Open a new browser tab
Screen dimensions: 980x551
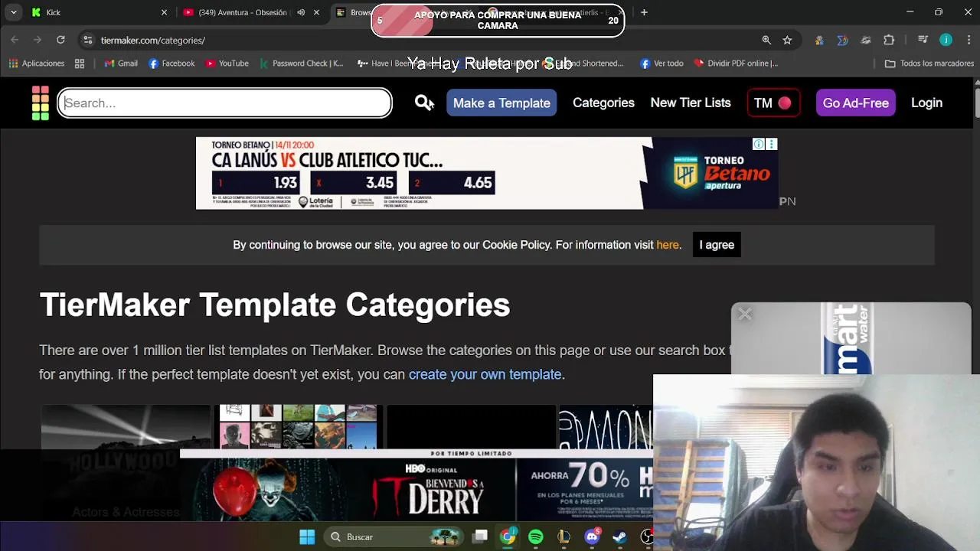click(x=644, y=12)
